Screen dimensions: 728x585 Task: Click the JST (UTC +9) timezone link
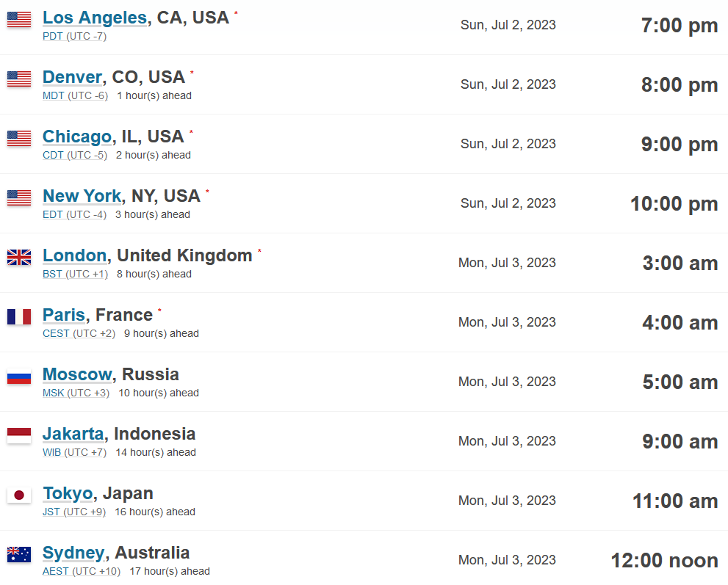(74, 512)
